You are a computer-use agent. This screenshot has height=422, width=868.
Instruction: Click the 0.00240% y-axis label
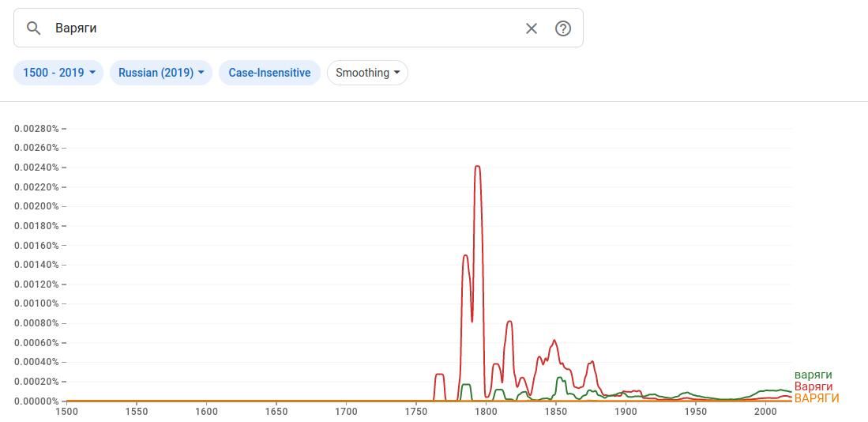36,168
